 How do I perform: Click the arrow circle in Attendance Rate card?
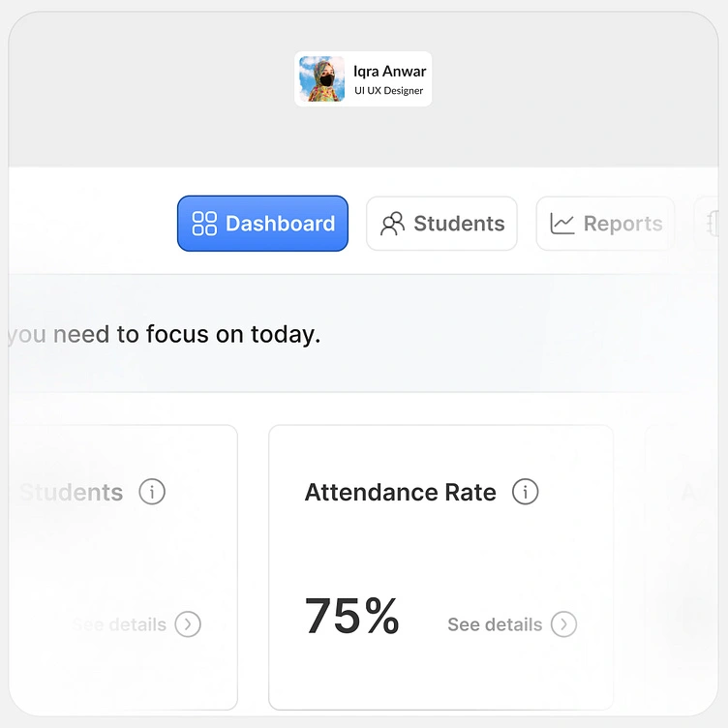pyautogui.click(x=563, y=624)
